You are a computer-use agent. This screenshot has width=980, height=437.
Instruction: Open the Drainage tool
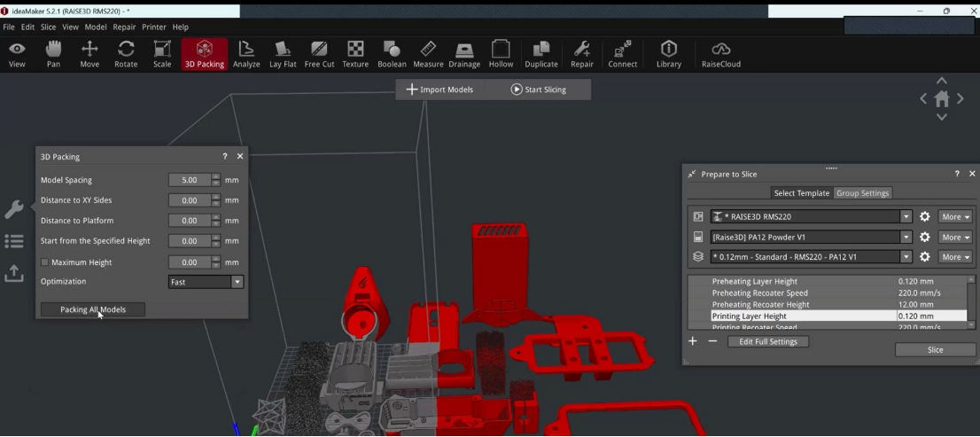coord(464,54)
